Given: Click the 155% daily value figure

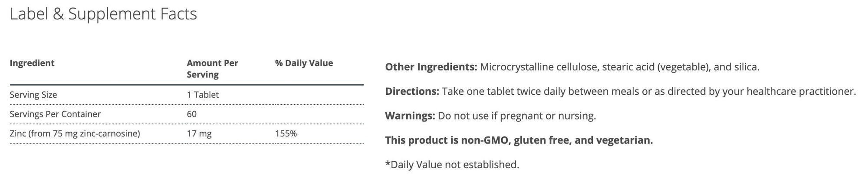Looking at the screenshot, I should (286, 134).
